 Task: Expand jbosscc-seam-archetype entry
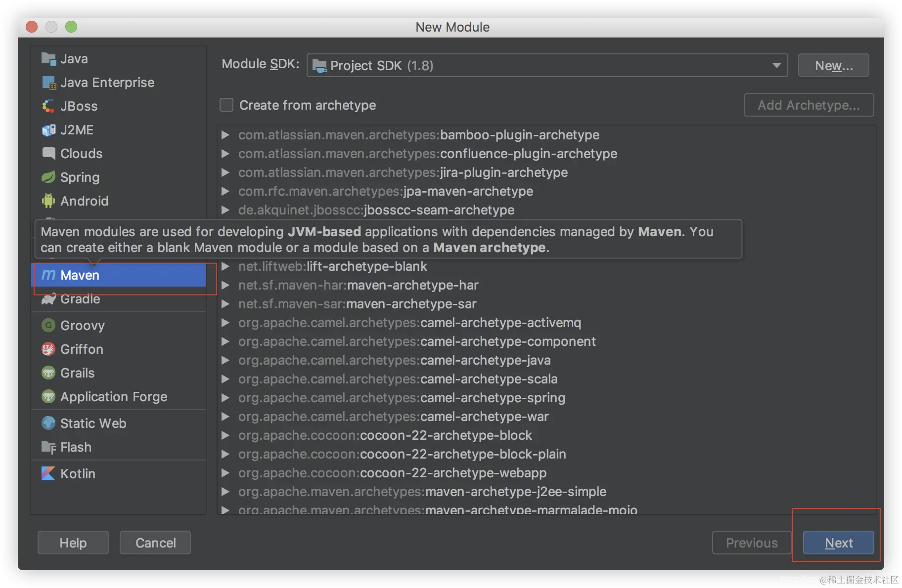point(225,210)
